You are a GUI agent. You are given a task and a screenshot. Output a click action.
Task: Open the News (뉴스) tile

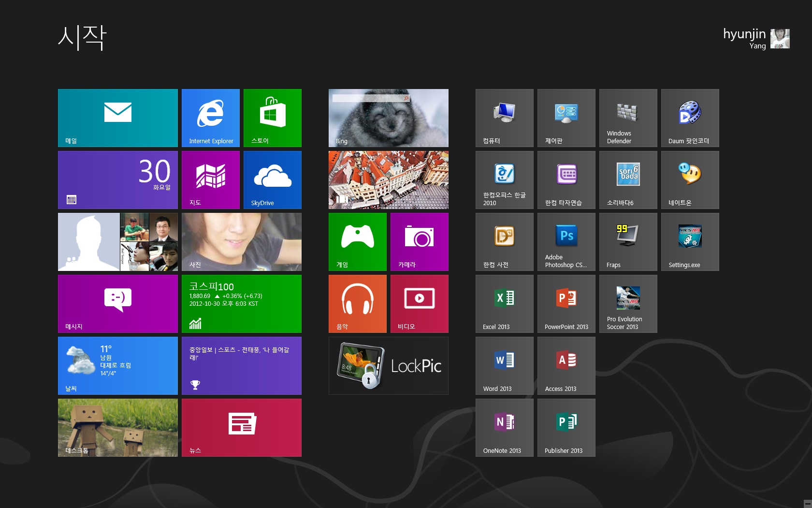point(242,428)
